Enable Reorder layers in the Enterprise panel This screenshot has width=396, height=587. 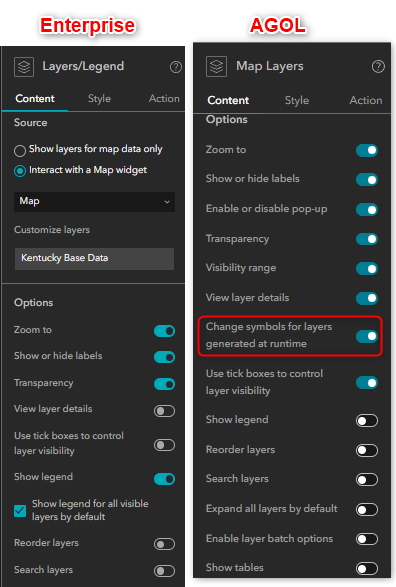click(x=164, y=544)
